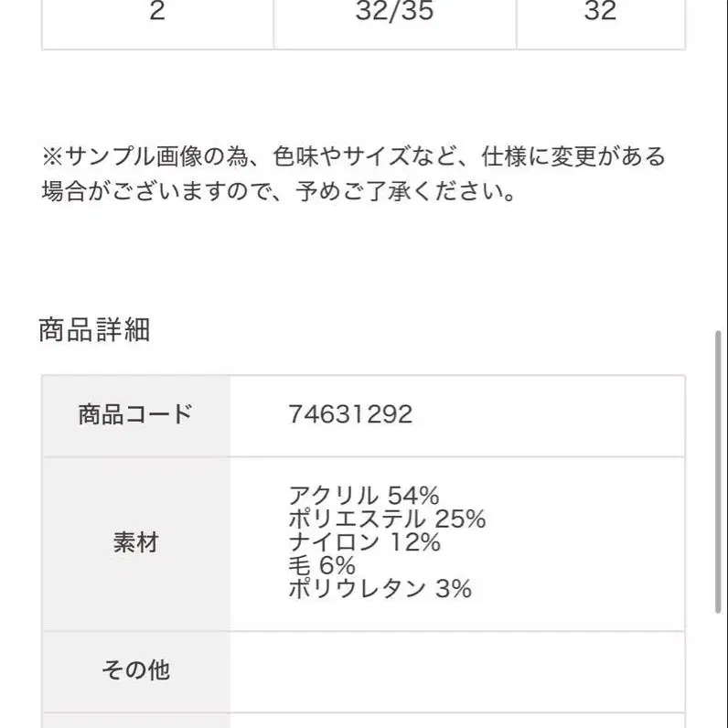Image resolution: width=728 pixels, height=728 pixels.
Task: Click the empty label cell below その他
Action: coord(135,720)
